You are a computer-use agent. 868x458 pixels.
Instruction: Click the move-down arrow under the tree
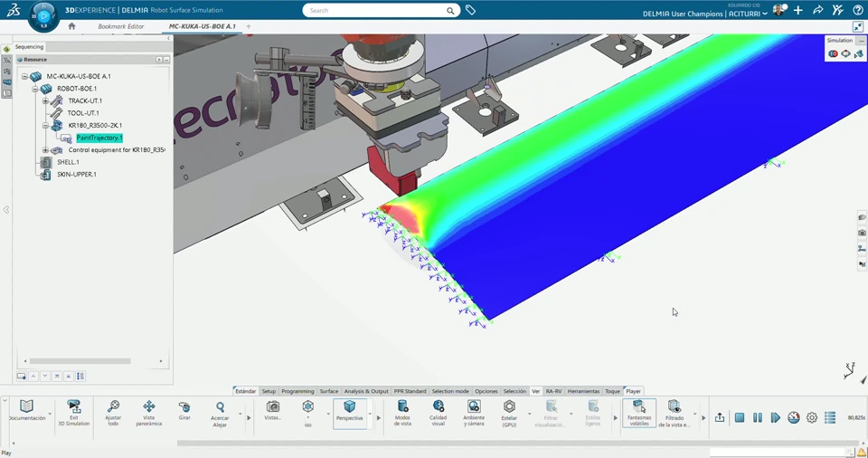pos(45,376)
